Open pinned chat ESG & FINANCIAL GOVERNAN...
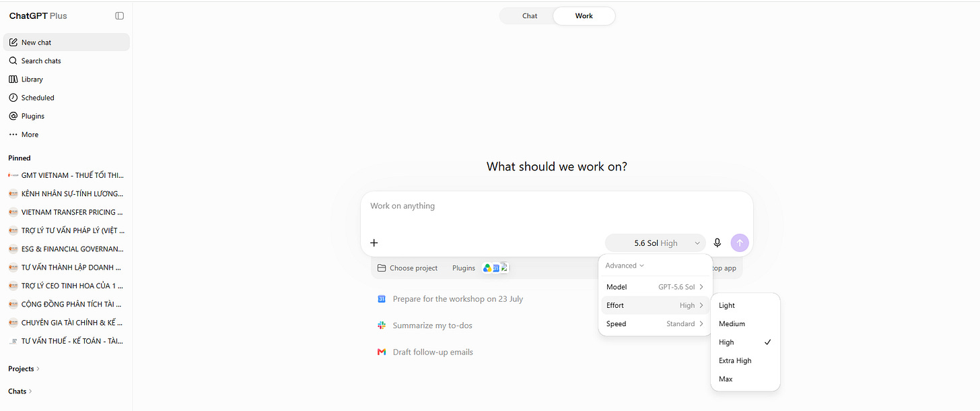This screenshot has height=411, width=980. (x=66, y=249)
